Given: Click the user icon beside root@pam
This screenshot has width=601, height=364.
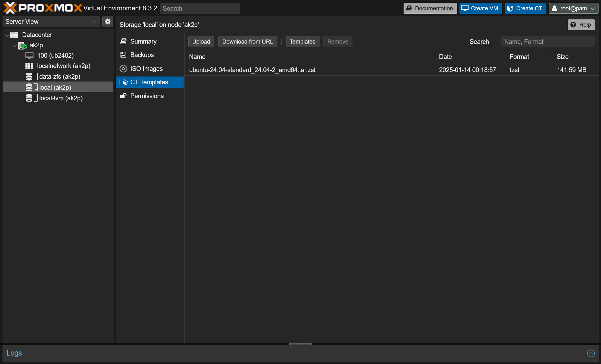Looking at the screenshot, I should pos(555,8).
